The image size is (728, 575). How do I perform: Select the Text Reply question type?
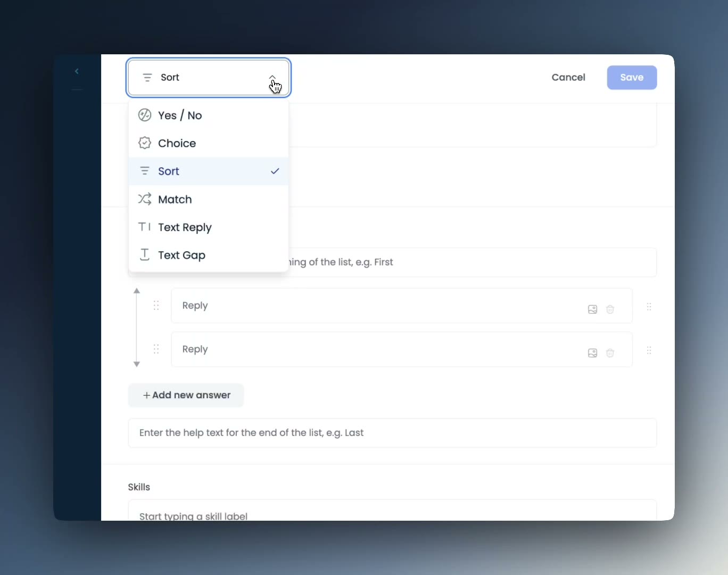(x=209, y=227)
